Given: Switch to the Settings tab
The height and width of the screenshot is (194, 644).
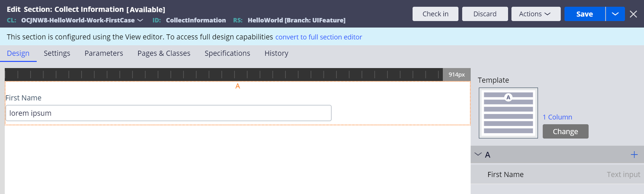Looking at the screenshot, I should pos(57,53).
